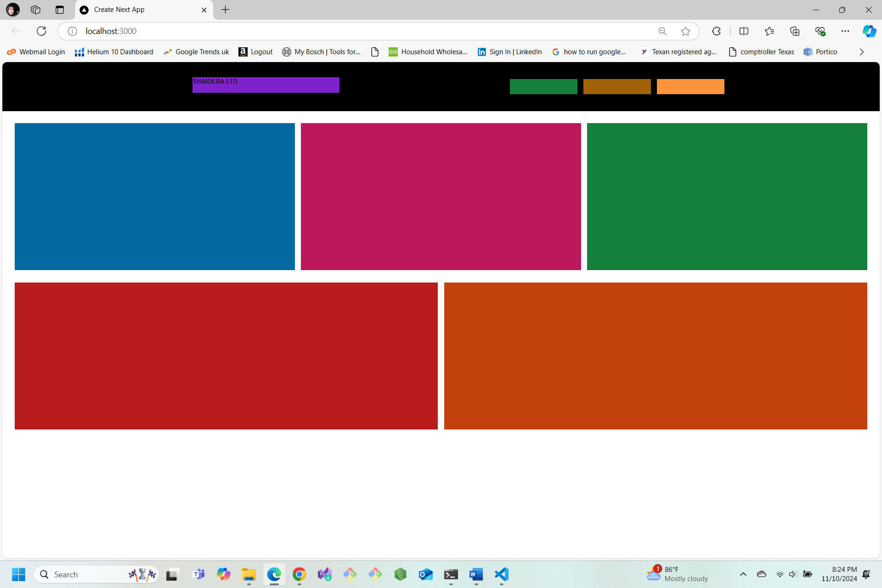This screenshot has width=882, height=588.
Task: Open Collections panel
Action: tap(795, 31)
